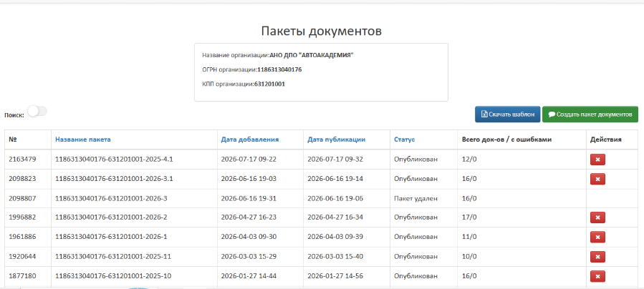
Task: Click added date 2026-07-17 09-22
Action: point(249,160)
